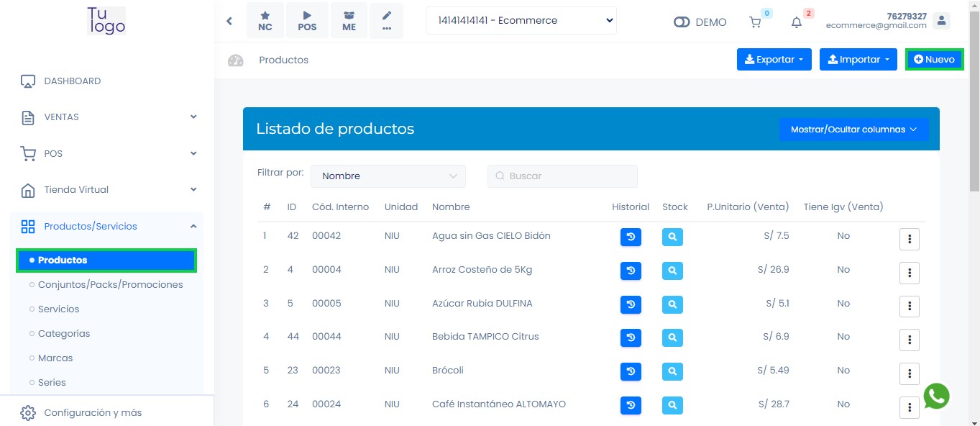The image size is (980, 426).
Task: Click the user profile avatar icon
Action: pyautogui.click(x=941, y=21)
